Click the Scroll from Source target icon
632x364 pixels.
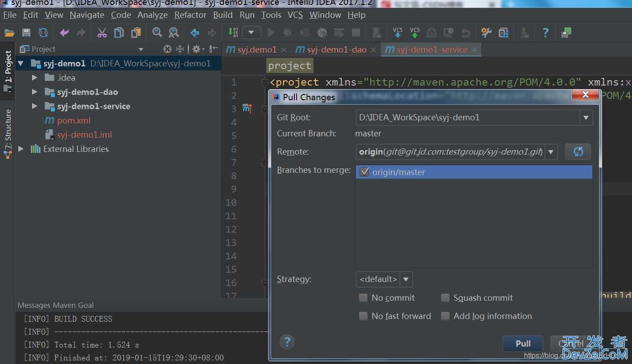167,49
